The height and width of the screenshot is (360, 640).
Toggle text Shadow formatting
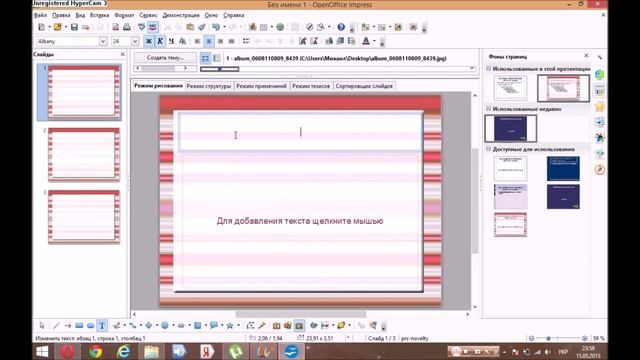[x=182, y=41]
